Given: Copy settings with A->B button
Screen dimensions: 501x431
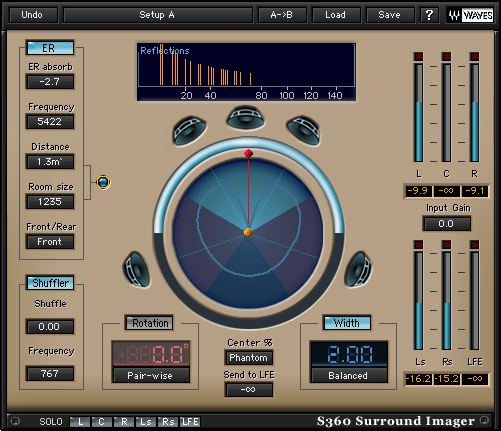Looking at the screenshot, I should pos(282,15).
